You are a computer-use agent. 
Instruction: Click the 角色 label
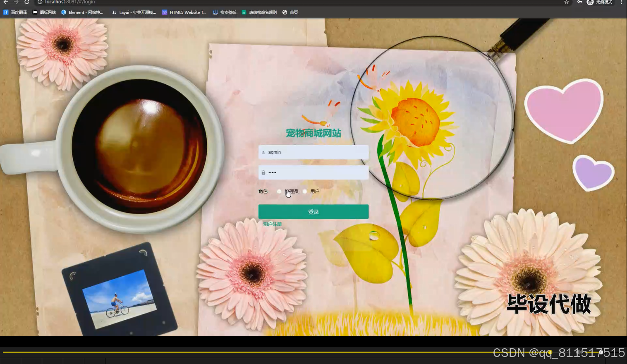[263, 192]
